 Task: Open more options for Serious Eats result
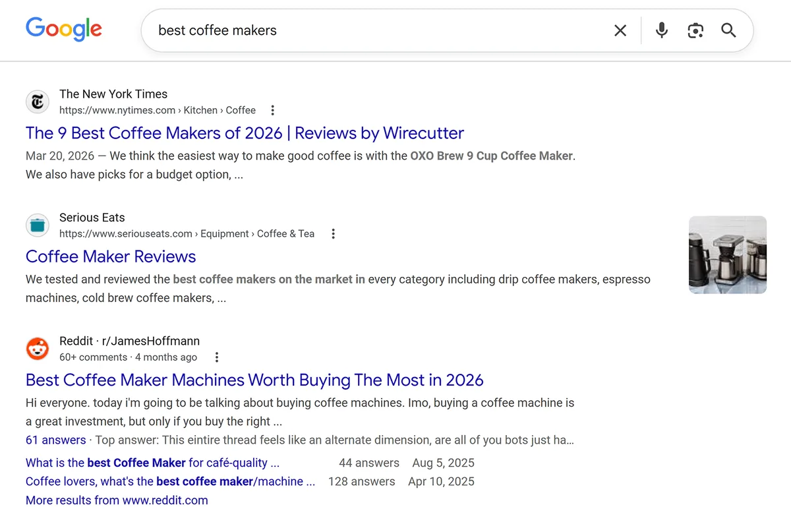tap(334, 233)
